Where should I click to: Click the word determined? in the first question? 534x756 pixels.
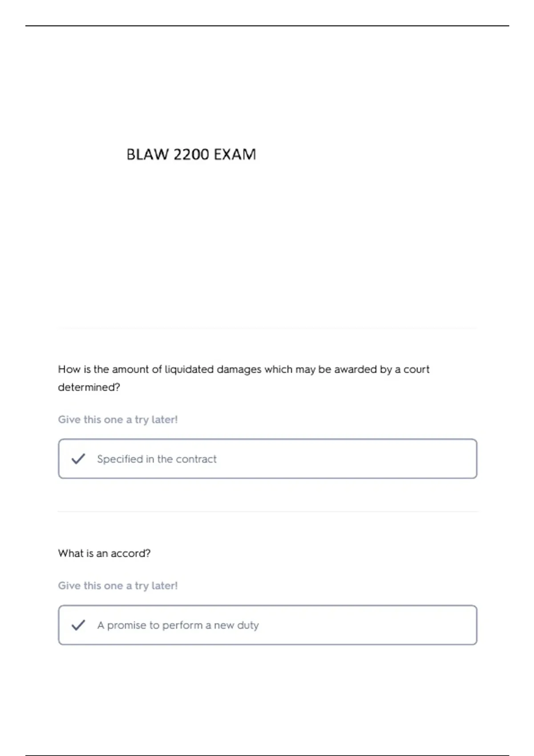(x=89, y=387)
